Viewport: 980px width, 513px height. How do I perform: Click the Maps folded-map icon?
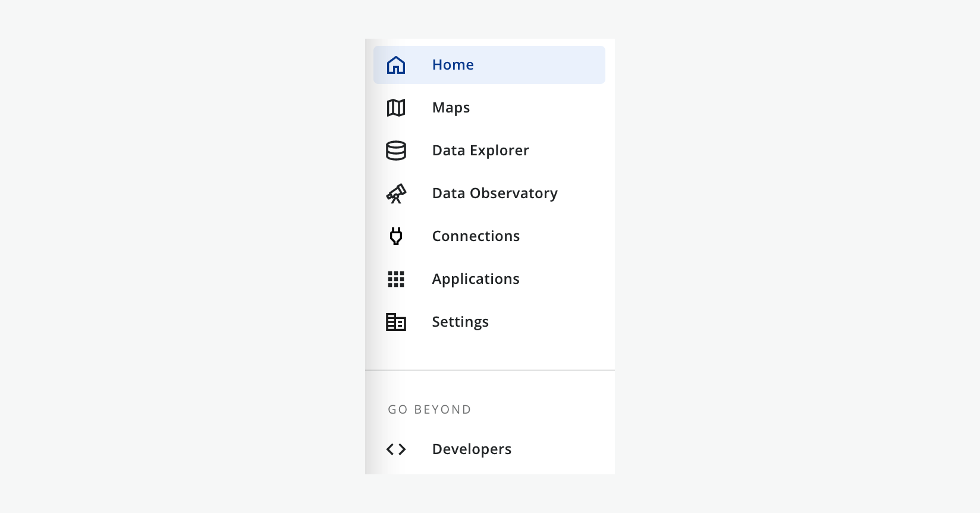click(396, 108)
